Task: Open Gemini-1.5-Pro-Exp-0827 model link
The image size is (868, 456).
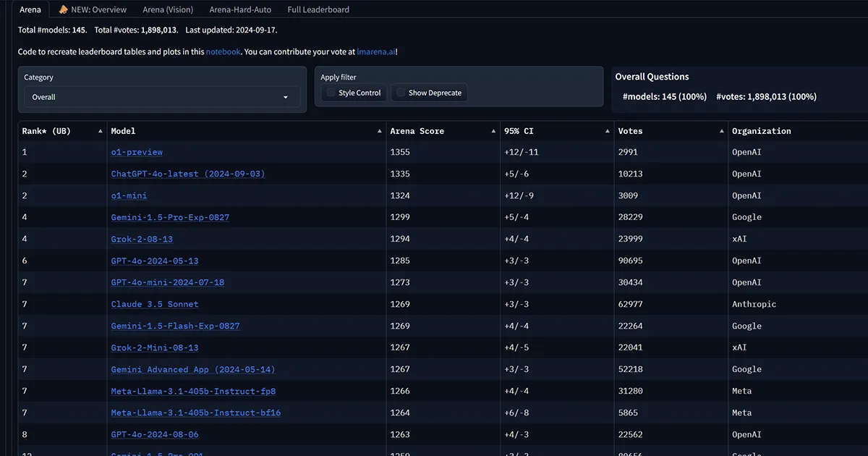Action: pos(170,217)
